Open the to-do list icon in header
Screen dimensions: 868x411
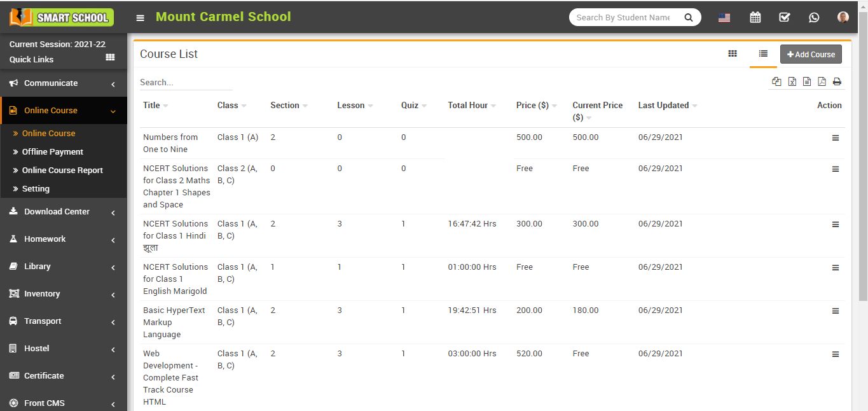pos(784,17)
